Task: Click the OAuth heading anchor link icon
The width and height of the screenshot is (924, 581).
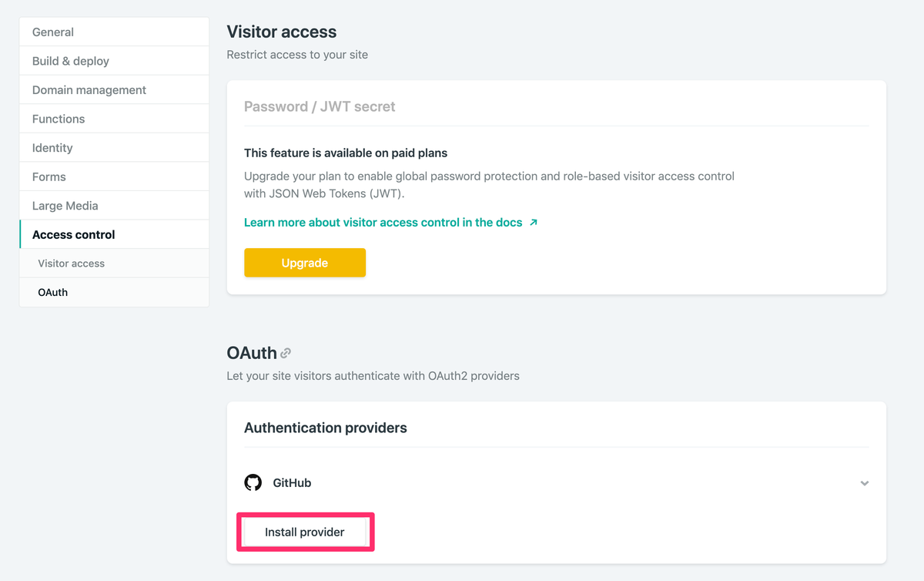Action: (286, 354)
